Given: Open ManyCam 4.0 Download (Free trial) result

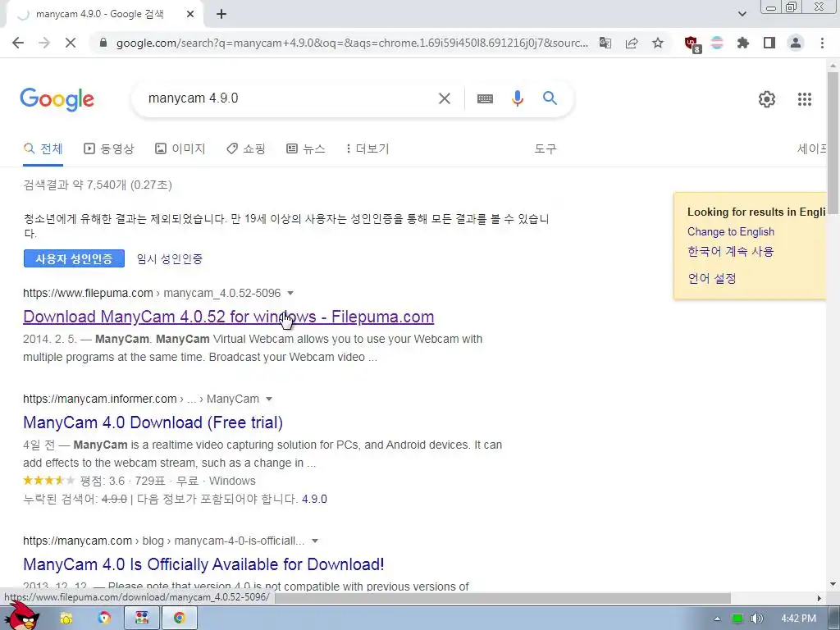Looking at the screenshot, I should point(153,422).
